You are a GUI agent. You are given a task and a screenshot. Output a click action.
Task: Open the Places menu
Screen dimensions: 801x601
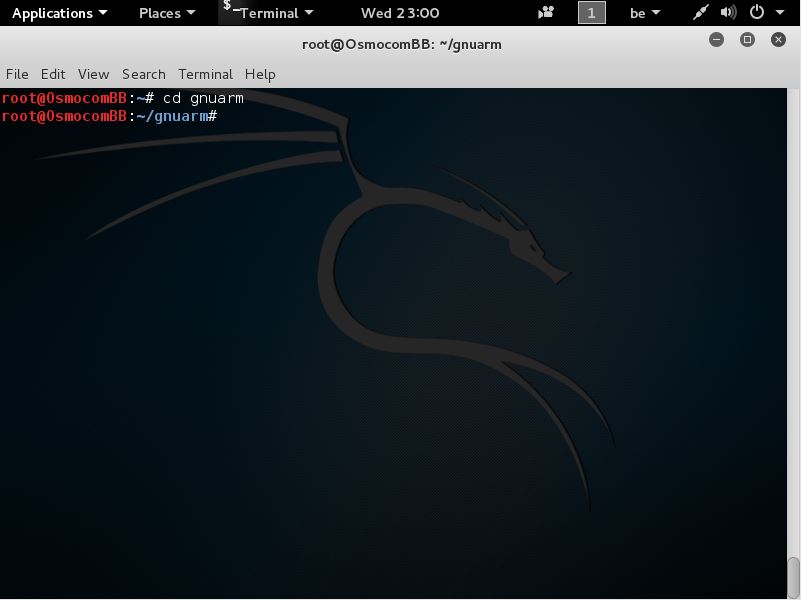(x=167, y=13)
